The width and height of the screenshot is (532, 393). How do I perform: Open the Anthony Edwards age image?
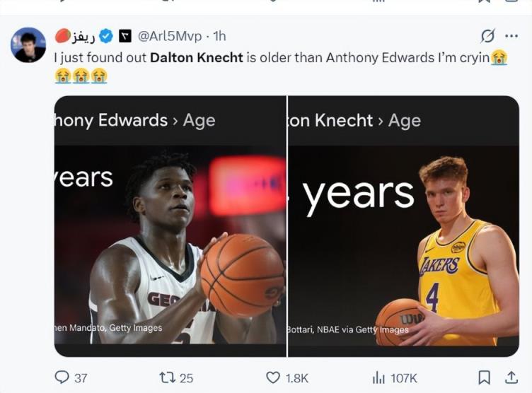(170, 225)
